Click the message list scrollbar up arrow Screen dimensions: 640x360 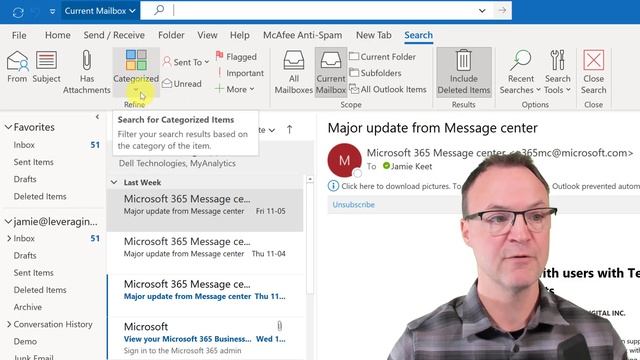click(310, 179)
